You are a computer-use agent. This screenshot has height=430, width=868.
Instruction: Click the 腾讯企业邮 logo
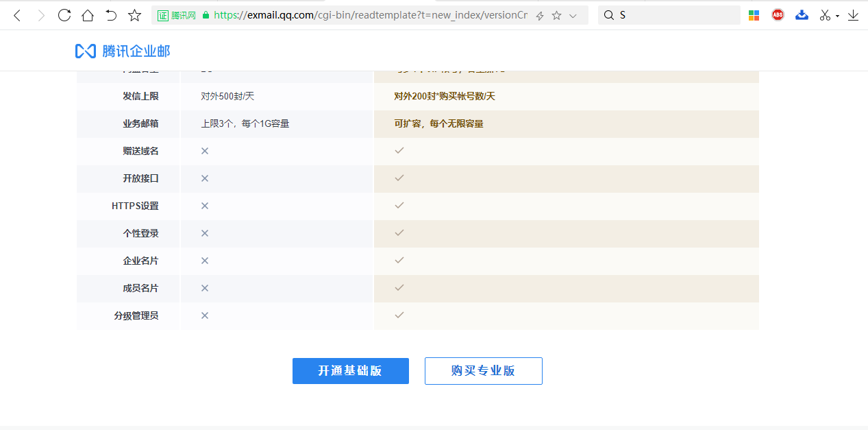pos(123,50)
